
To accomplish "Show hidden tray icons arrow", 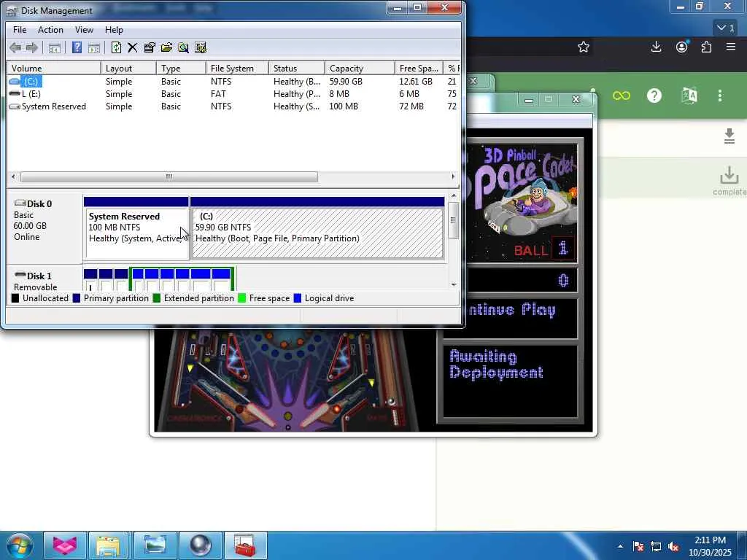I will pyautogui.click(x=620, y=546).
